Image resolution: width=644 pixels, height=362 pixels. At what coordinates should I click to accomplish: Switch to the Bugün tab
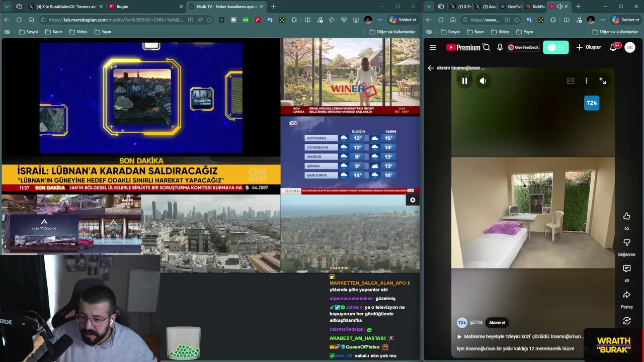click(x=145, y=7)
